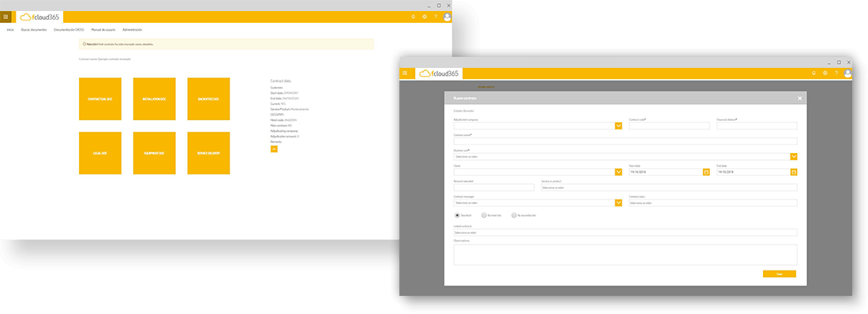
Task: Maximize the front window
Action: pyautogui.click(x=839, y=62)
